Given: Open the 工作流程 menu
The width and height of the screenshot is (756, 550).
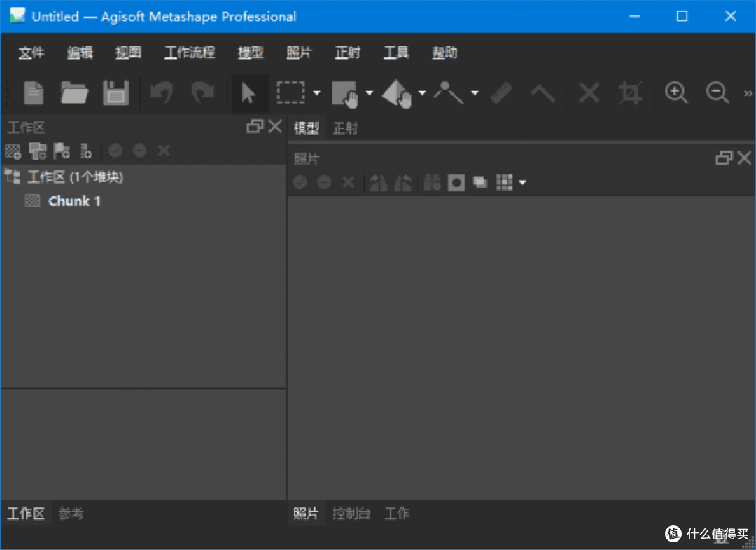Looking at the screenshot, I should tap(190, 53).
